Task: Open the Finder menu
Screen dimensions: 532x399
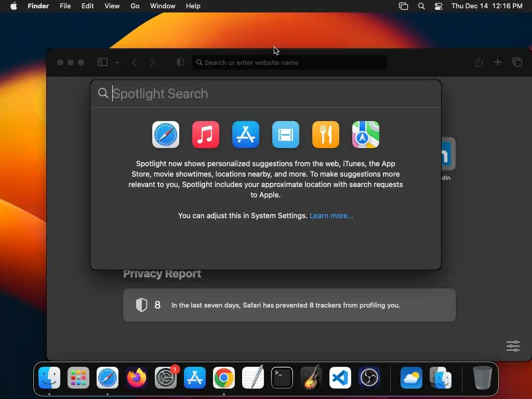Action: (38, 6)
